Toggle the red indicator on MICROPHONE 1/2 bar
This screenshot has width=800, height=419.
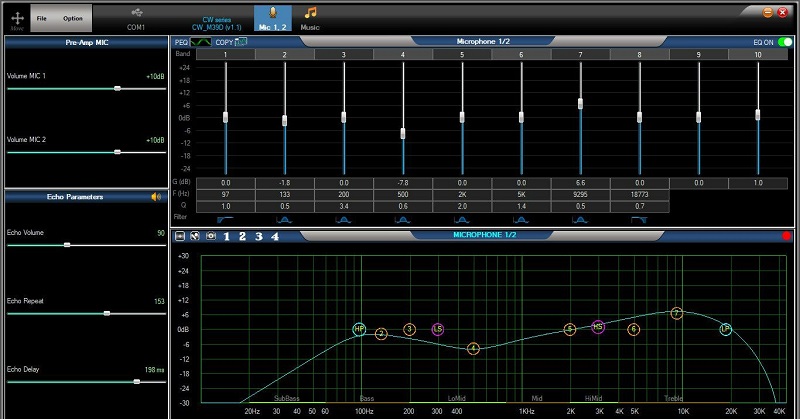[787, 237]
